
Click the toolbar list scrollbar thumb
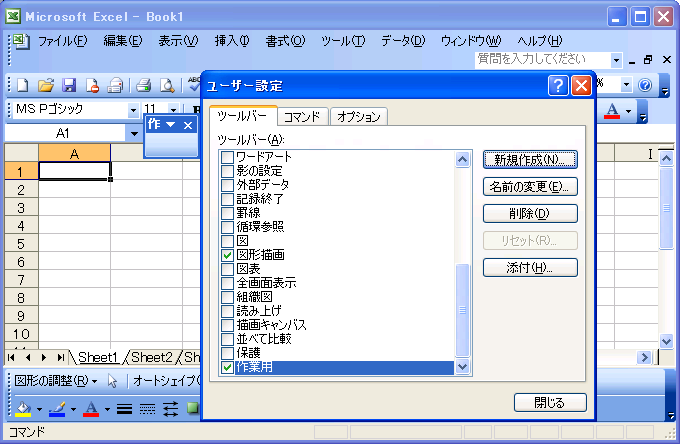click(x=463, y=310)
